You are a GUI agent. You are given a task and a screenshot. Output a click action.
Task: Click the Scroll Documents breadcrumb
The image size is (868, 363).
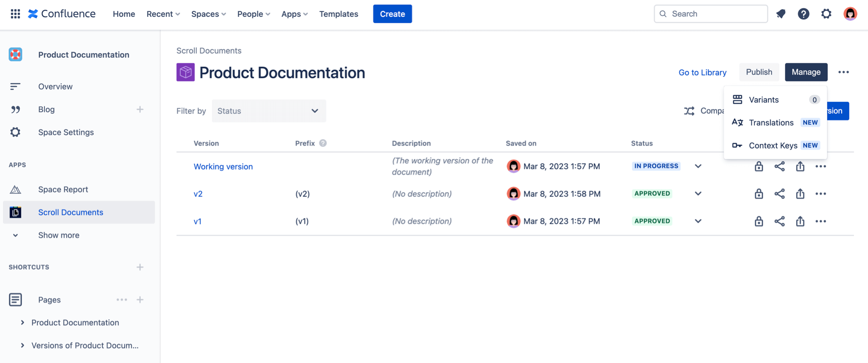209,50
